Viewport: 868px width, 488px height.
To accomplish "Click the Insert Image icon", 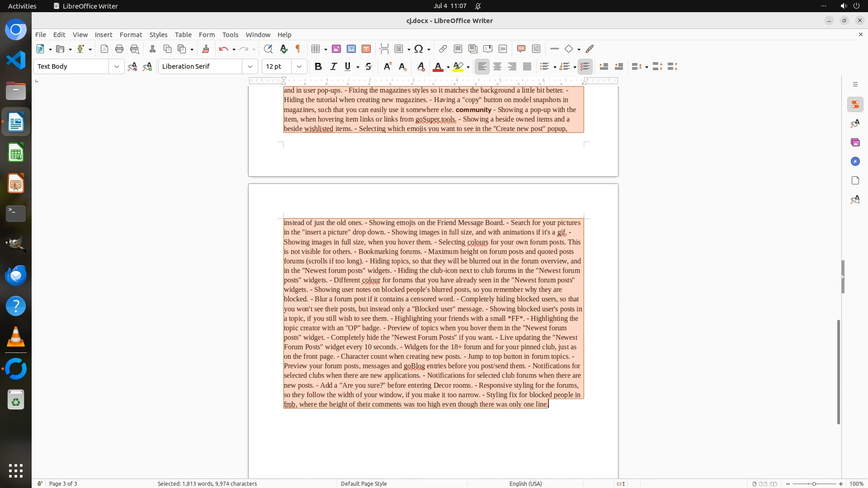I will 336,49.
